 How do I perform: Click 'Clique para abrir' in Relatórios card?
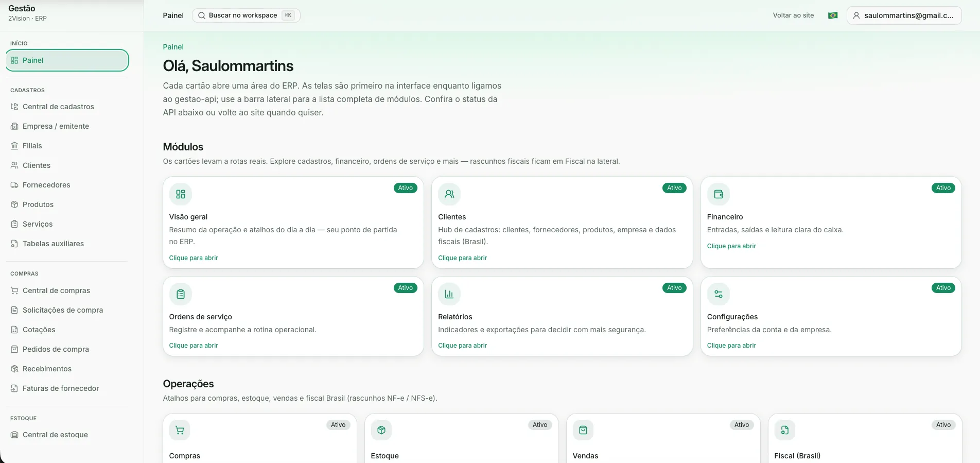tap(462, 346)
